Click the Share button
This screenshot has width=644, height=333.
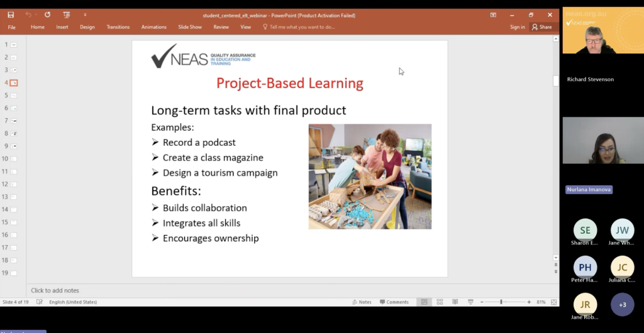click(x=541, y=27)
